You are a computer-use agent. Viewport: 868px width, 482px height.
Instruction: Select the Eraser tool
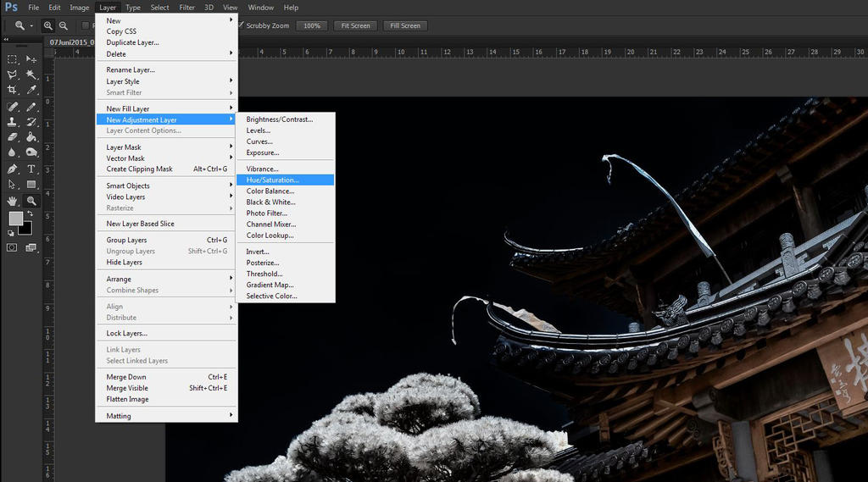click(12, 137)
